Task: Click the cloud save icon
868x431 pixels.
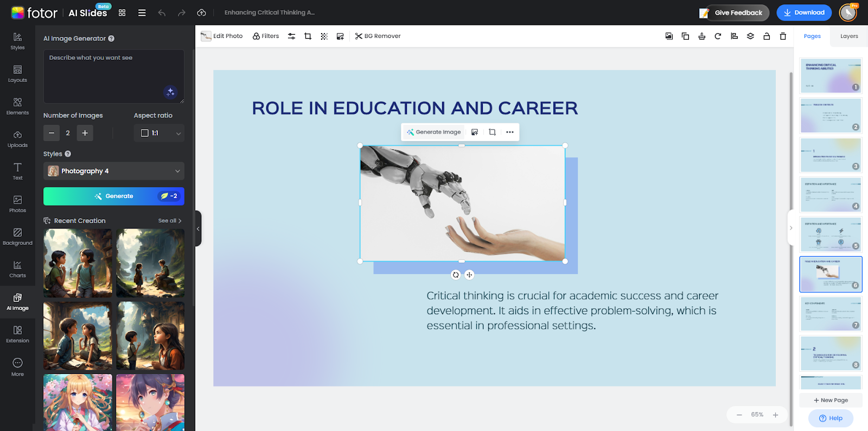Action: pos(201,12)
